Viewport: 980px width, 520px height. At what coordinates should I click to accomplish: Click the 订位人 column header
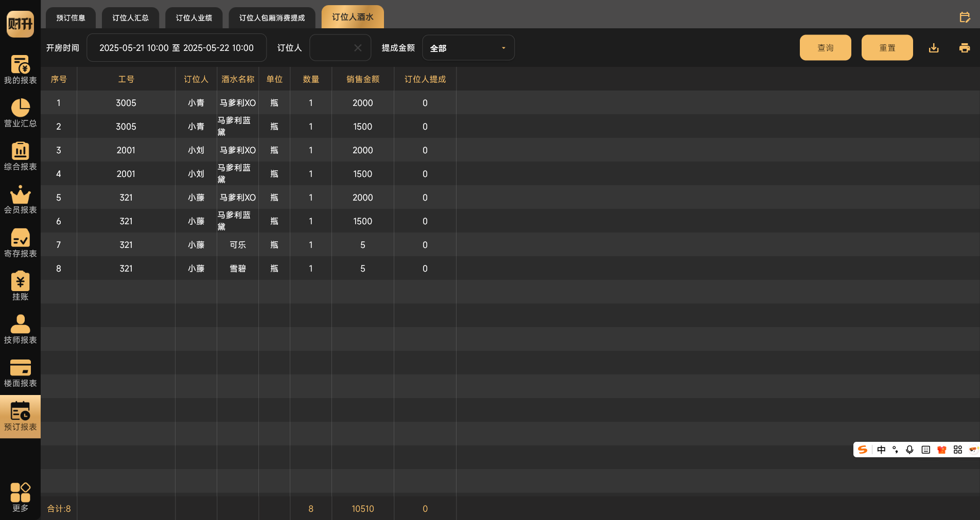pyautogui.click(x=196, y=79)
